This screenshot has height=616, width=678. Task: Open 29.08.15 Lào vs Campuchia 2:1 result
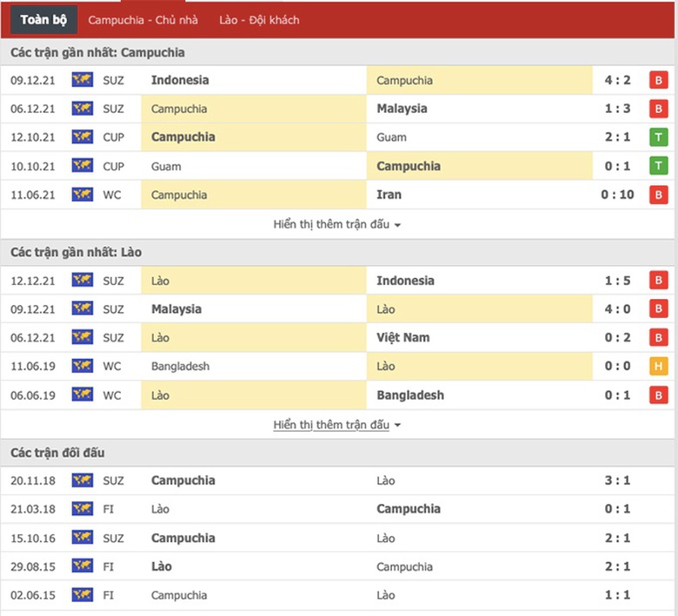618,566
